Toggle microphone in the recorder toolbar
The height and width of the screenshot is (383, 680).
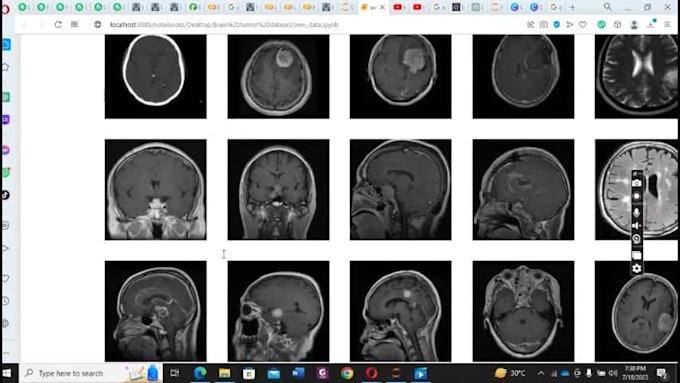tap(637, 211)
